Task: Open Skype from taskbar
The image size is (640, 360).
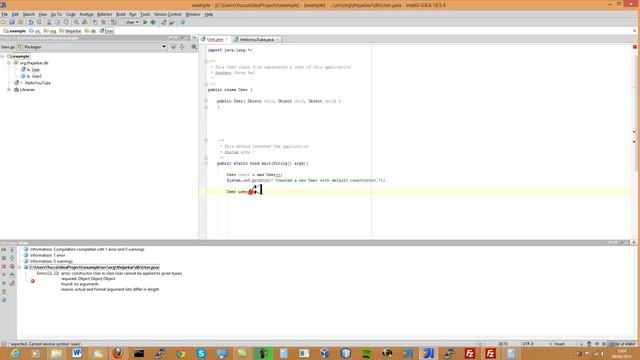Action: [x=201, y=353]
